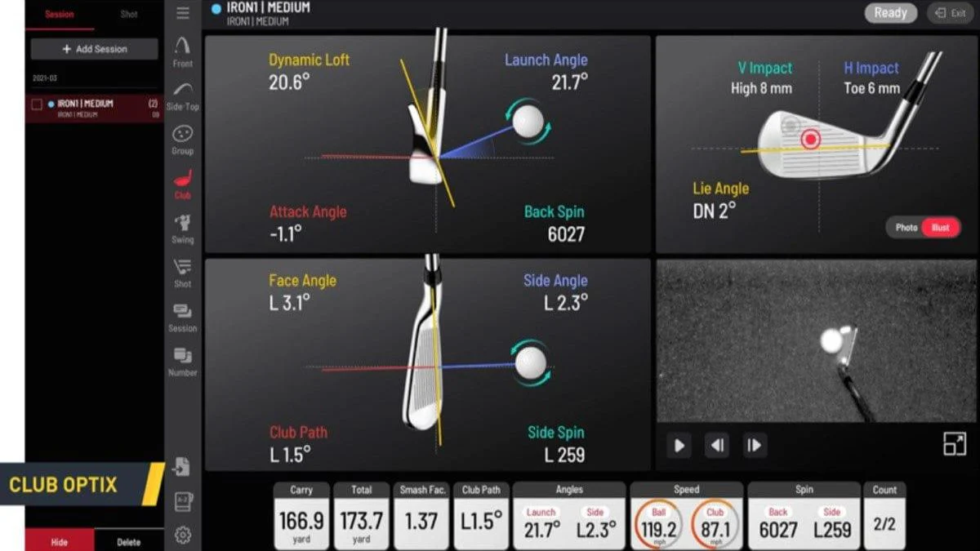The image size is (980, 551).
Task: Click the Launch Angle label
Action: (x=546, y=60)
